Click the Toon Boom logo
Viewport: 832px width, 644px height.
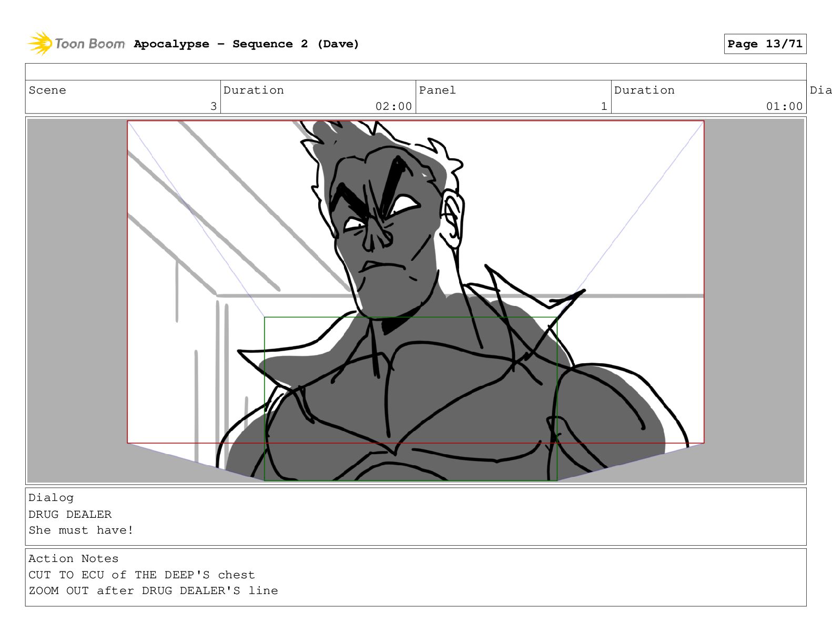(76, 44)
